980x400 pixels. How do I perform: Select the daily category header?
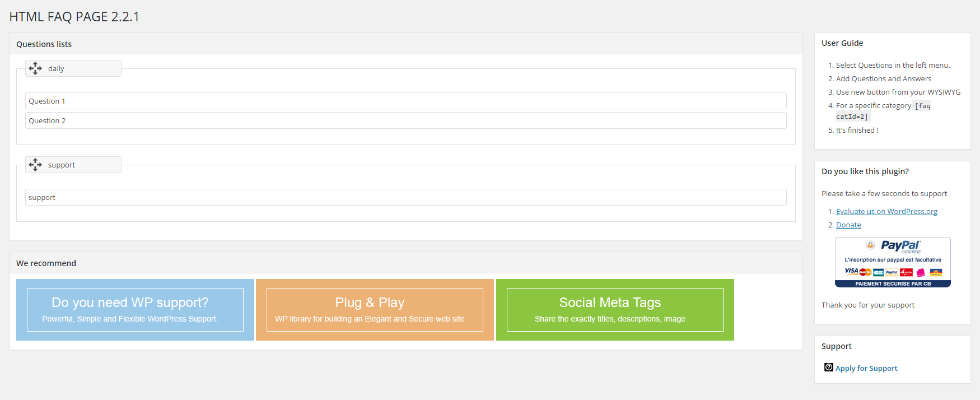(73, 68)
